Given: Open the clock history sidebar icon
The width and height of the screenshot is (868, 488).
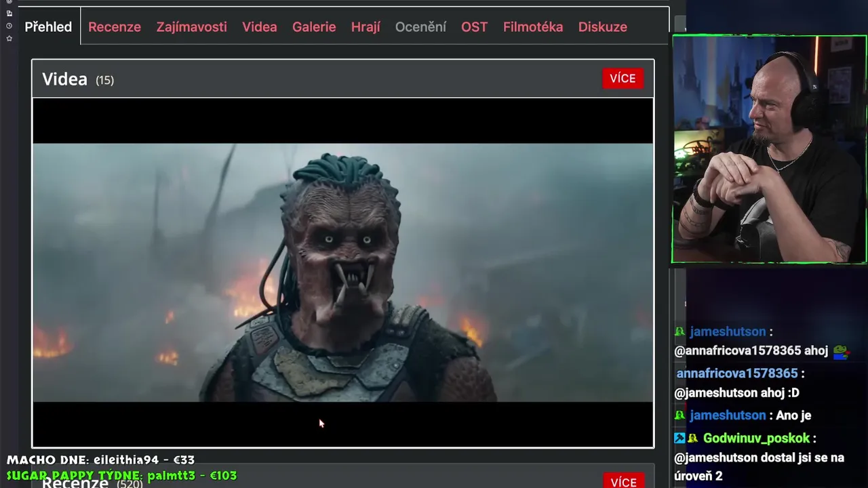Looking at the screenshot, I should tap(9, 26).
